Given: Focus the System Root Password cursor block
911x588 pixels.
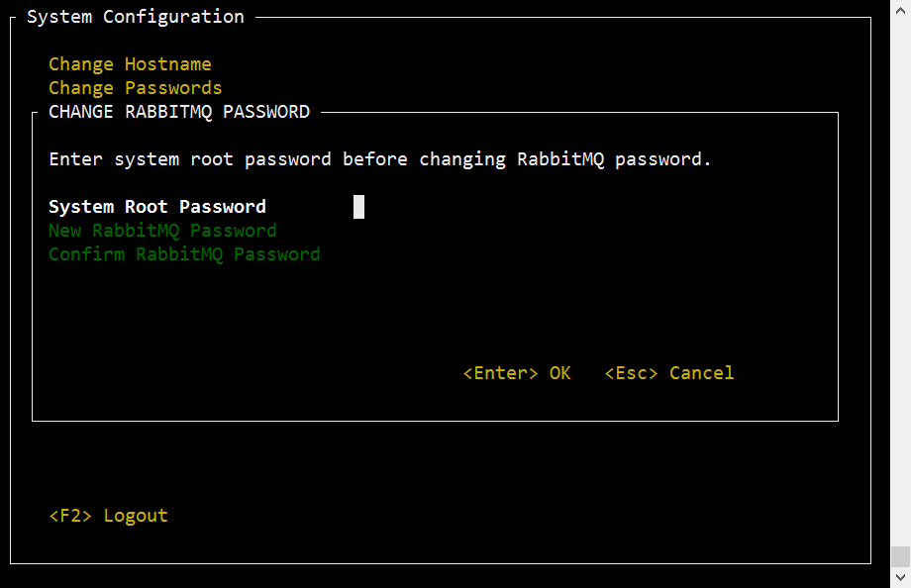Looking at the screenshot, I should (359, 207).
